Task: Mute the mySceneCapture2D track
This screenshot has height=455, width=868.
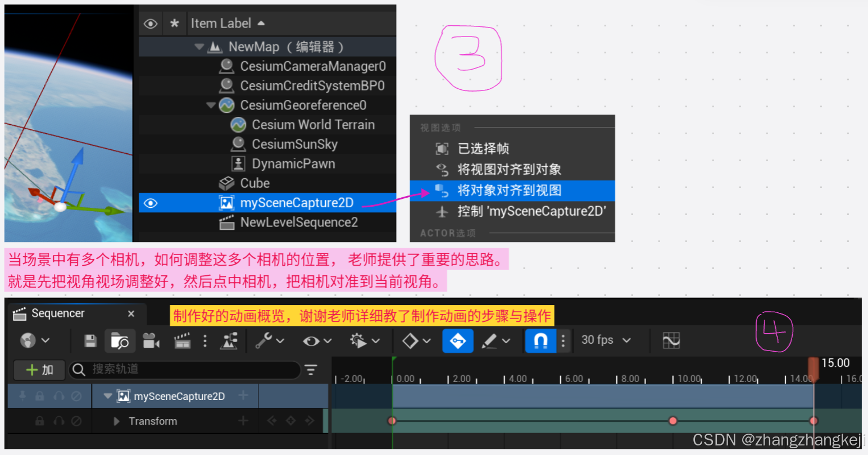Action: point(58,395)
